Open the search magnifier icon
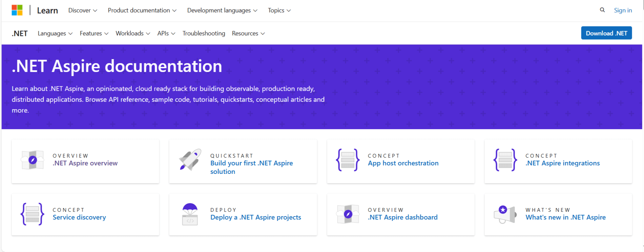The width and height of the screenshot is (644, 252). click(x=602, y=10)
